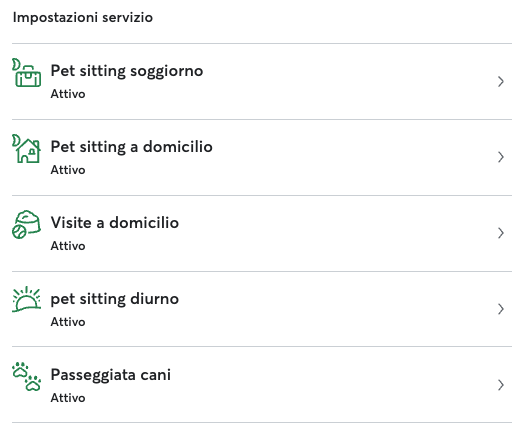Screen dimensions: 532x443
Task: Expand Pet sitting a domicilio chevron arrow
Action: pyautogui.click(x=500, y=157)
